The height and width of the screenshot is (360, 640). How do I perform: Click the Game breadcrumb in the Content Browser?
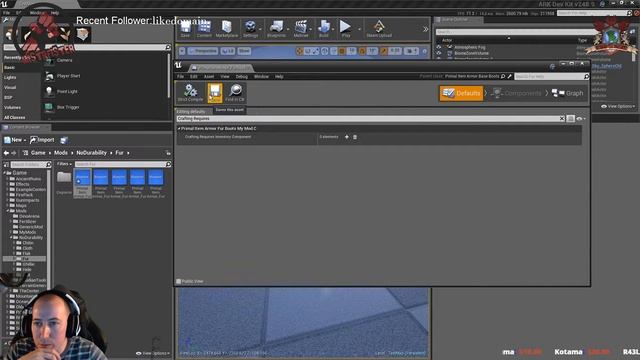pyautogui.click(x=38, y=153)
